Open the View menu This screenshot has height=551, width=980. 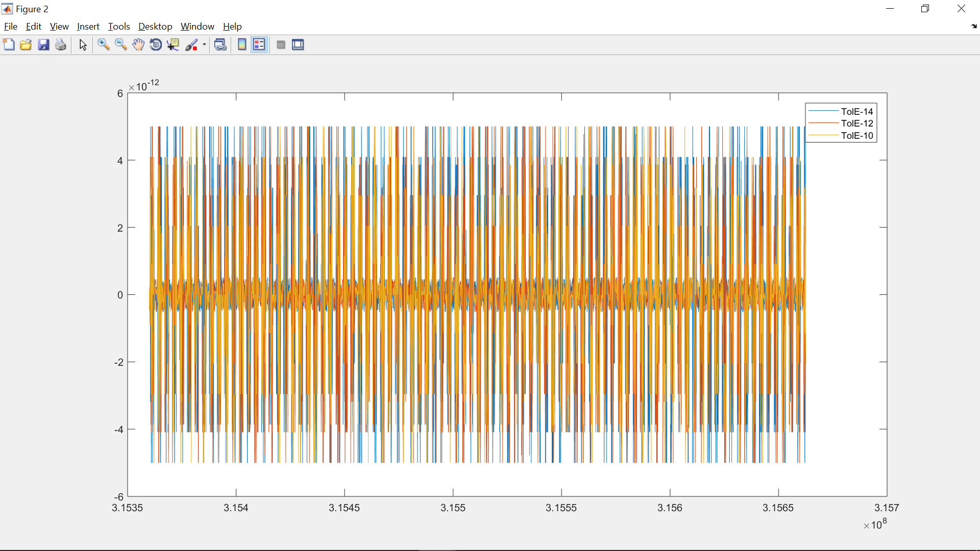click(59, 27)
